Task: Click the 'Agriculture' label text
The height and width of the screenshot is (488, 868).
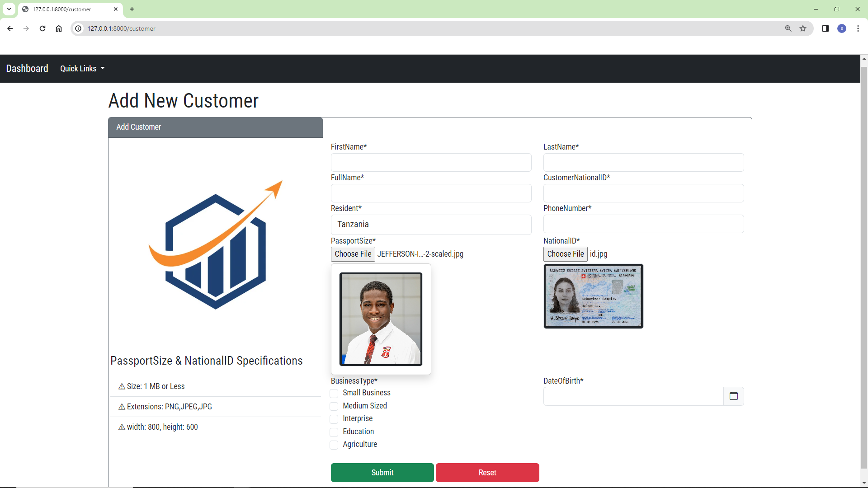Action: [360, 444]
